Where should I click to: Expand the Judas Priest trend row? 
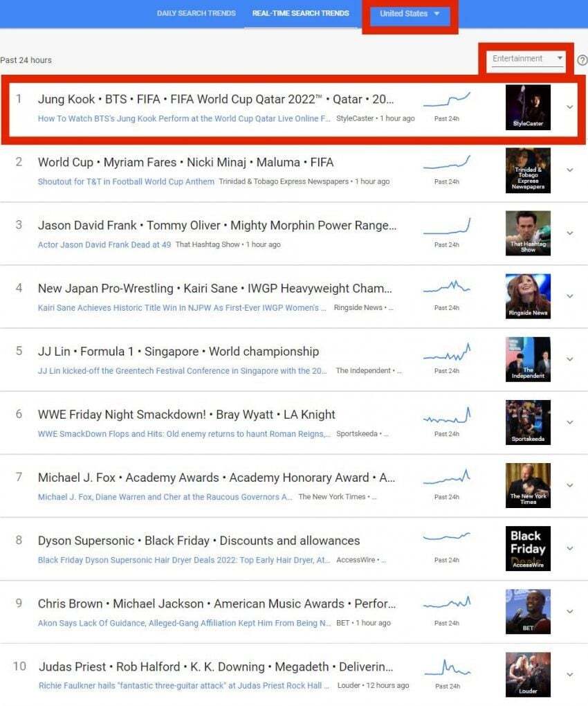[x=569, y=674]
